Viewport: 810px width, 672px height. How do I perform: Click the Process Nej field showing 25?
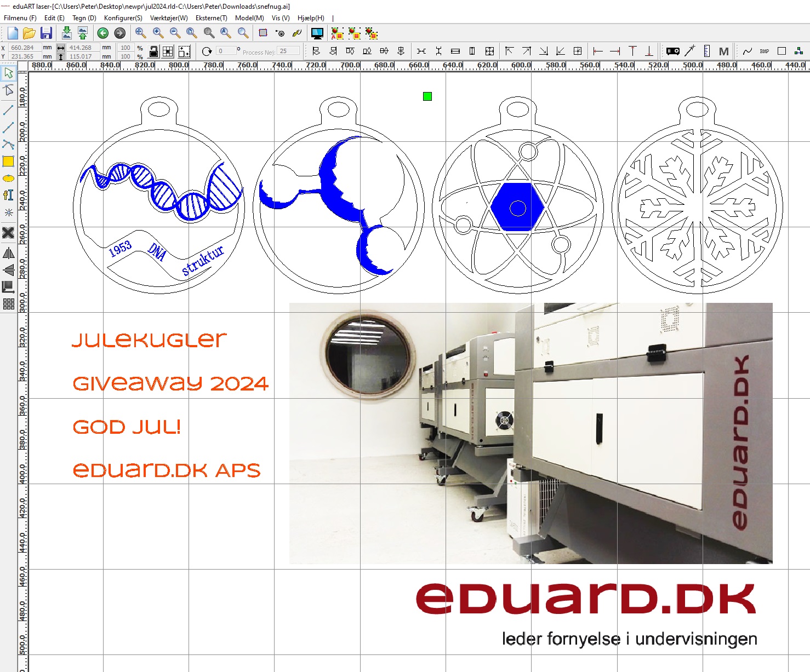click(288, 51)
